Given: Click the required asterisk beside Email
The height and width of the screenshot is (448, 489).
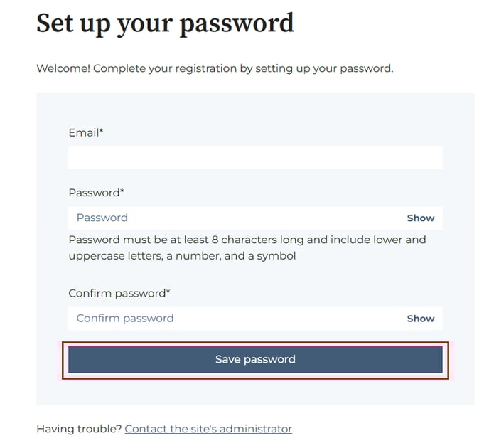Looking at the screenshot, I should 101,130.
